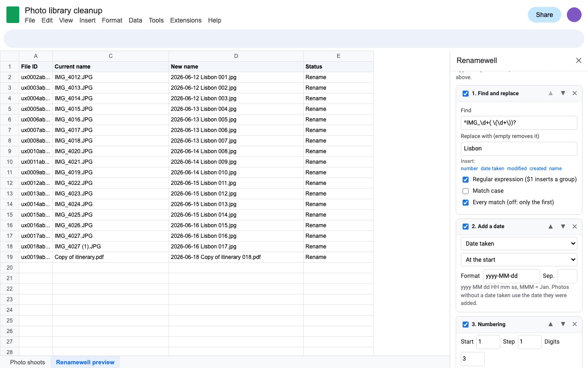The height and width of the screenshot is (368, 588).
Task: Move Add a date step up
Action: point(550,226)
